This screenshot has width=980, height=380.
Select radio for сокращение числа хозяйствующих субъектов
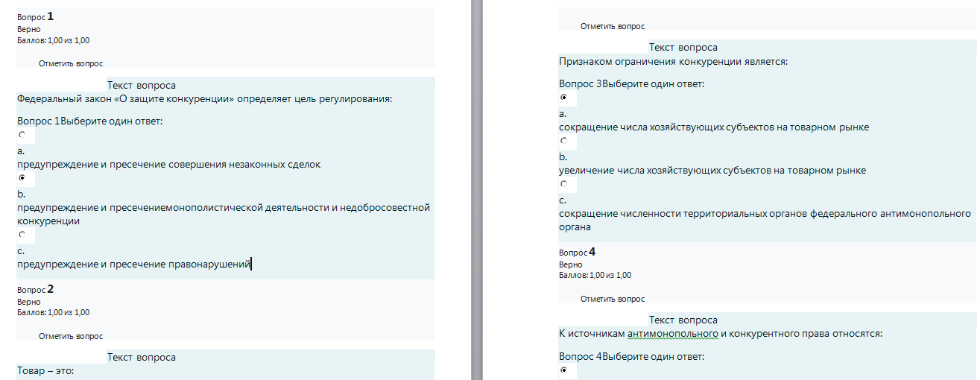564,98
